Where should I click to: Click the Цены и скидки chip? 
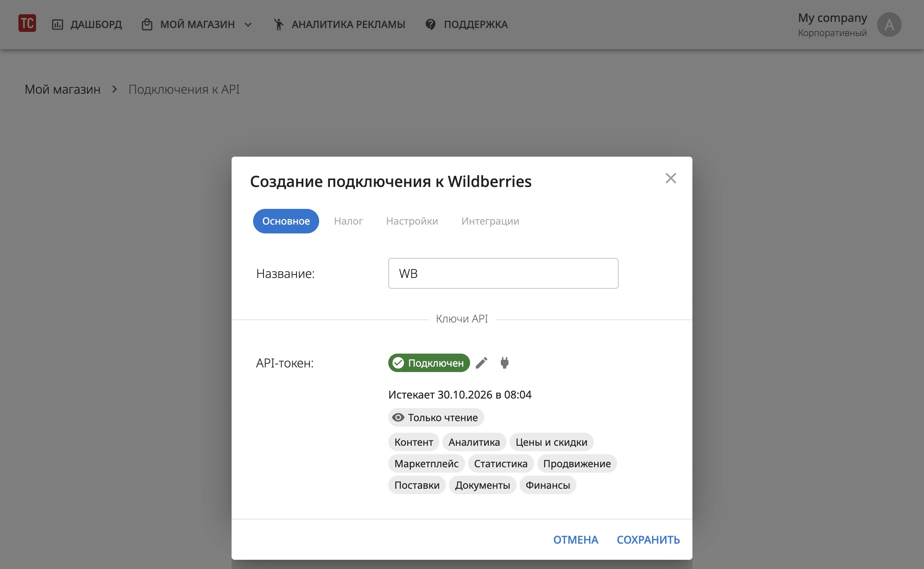tap(551, 442)
